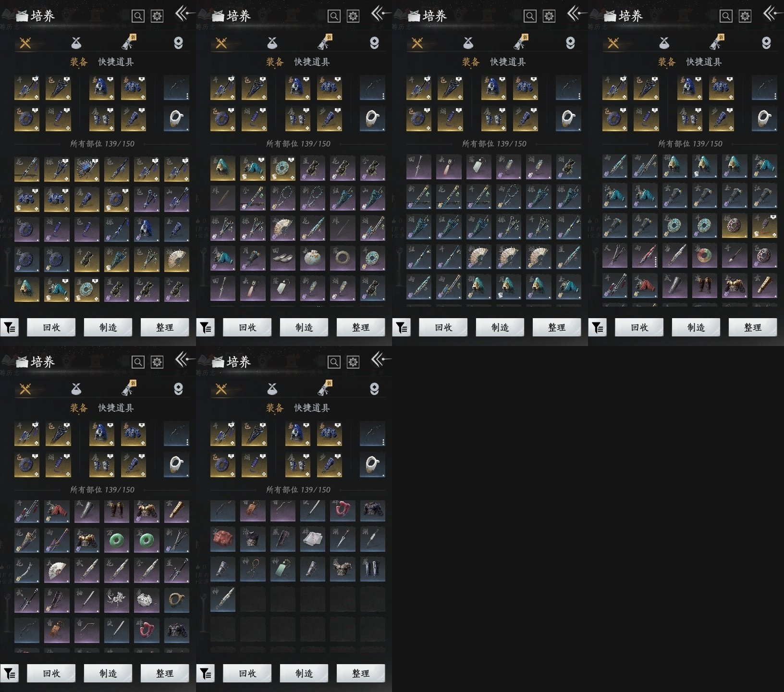Select the gray shoes inventory item
Viewport: 784px width, 692px height.
click(x=282, y=258)
